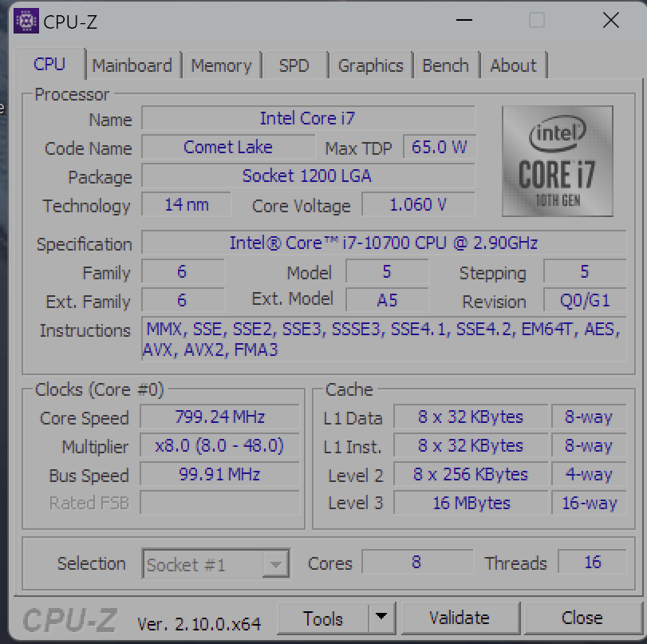The width and height of the screenshot is (647, 644).
Task: Click the Revision value Q0/G1
Action: [585, 300]
